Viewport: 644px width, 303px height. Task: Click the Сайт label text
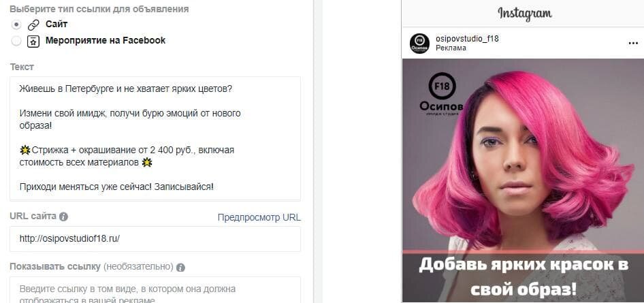(57, 25)
